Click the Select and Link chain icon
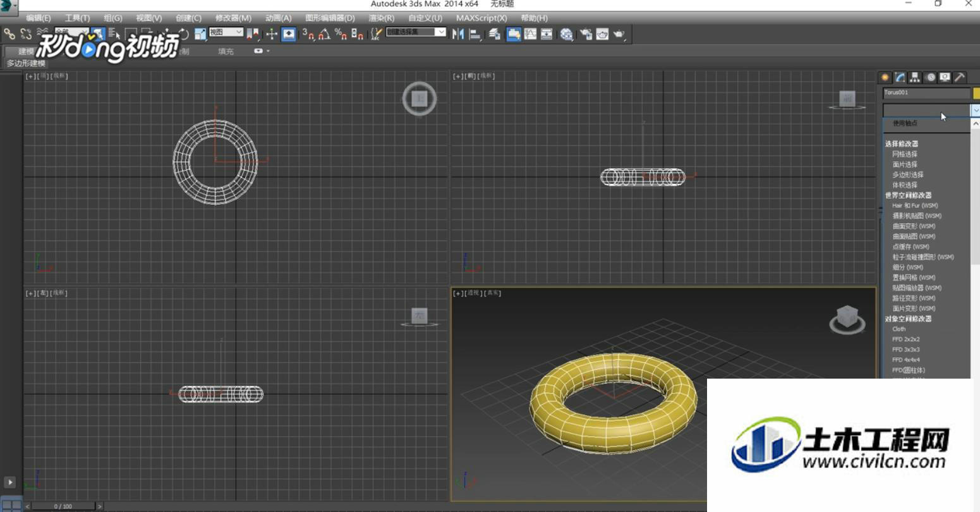 [x=9, y=34]
